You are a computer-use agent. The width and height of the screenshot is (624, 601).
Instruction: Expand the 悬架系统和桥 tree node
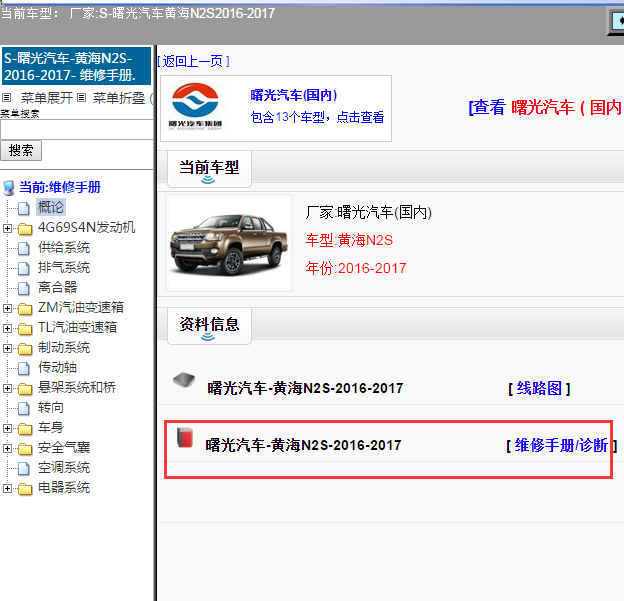(7, 388)
